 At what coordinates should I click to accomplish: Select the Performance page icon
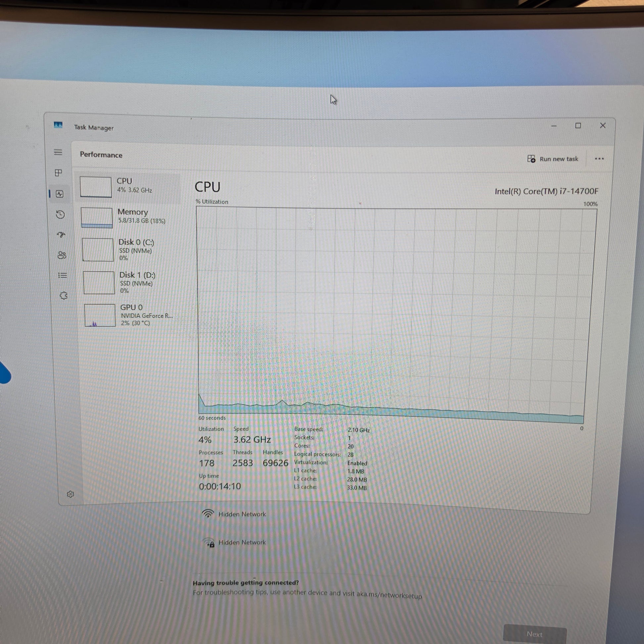[x=60, y=194]
